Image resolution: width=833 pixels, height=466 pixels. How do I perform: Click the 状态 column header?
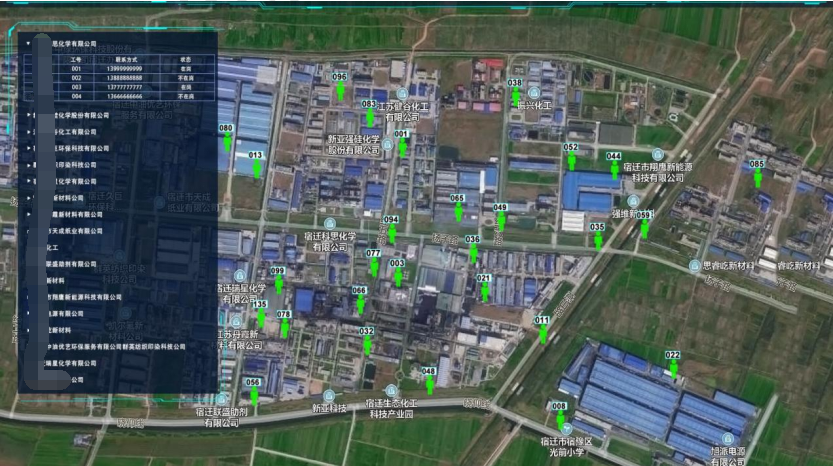click(x=185, y=60)
